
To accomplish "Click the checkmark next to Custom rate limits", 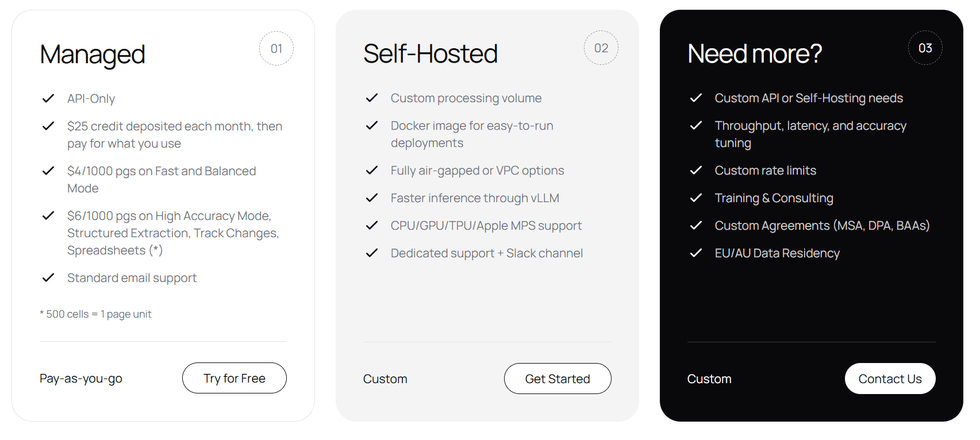I will pos(696,170).
